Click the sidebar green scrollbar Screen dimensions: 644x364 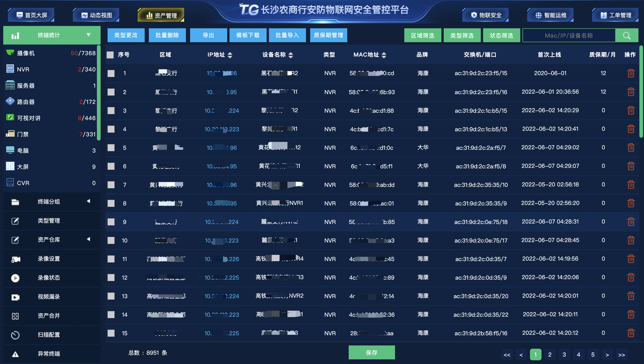(x=99, y=93)
